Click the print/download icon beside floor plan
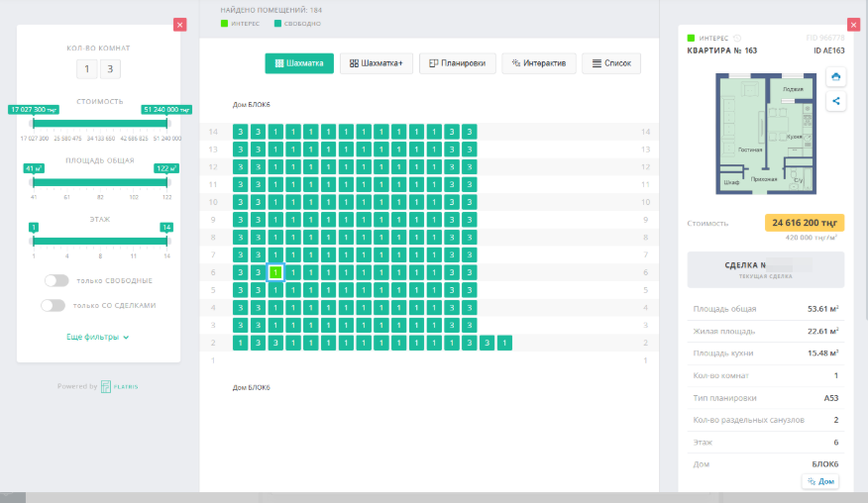Screen dimensions: 868x503 point(836,76)
